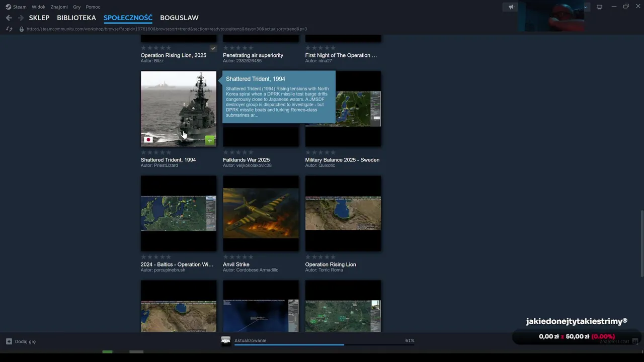The width and height of the screenshot is (644, 362).
Task: Click the Shattered Trident tooltip description text
Action: click(278, 102)
